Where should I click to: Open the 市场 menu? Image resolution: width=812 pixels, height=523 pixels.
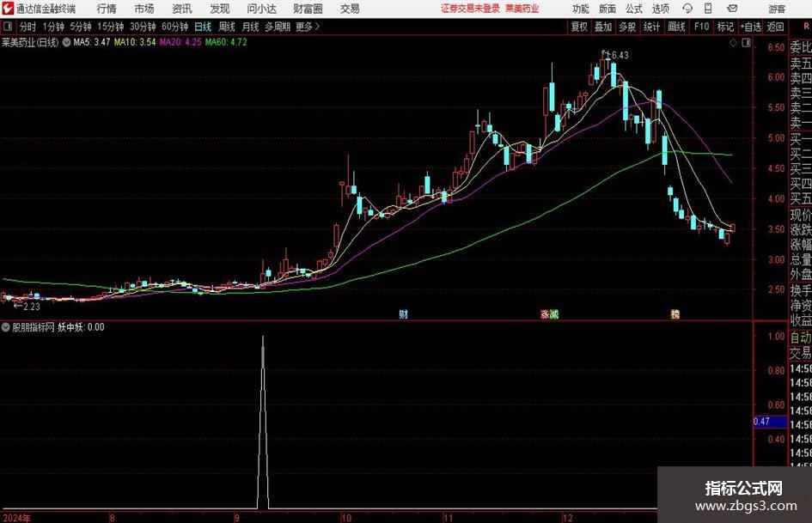click(144, 9)
